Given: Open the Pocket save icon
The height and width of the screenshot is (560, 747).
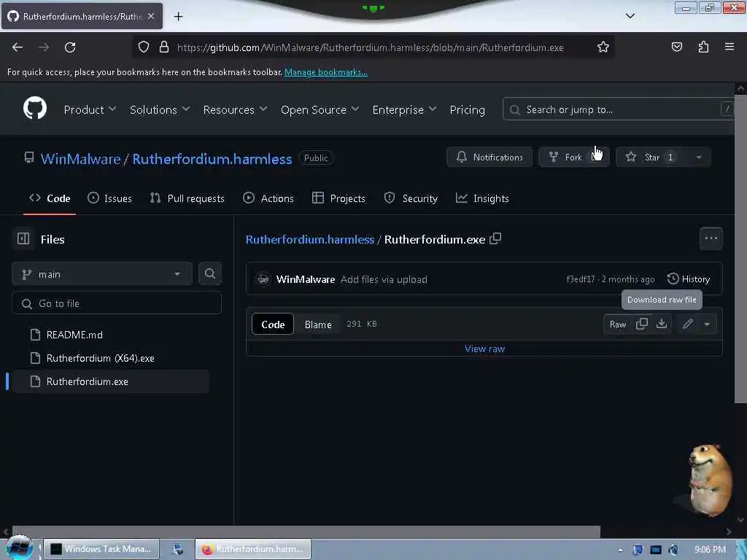Looking at the screenshot, I should tap(676, 47).
